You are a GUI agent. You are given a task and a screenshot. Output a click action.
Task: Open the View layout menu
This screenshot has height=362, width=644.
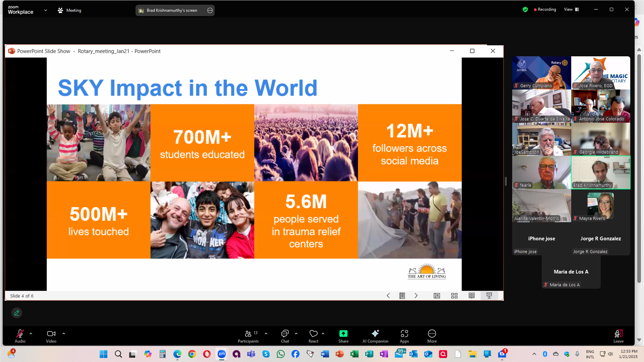click(x=571, y=9)
